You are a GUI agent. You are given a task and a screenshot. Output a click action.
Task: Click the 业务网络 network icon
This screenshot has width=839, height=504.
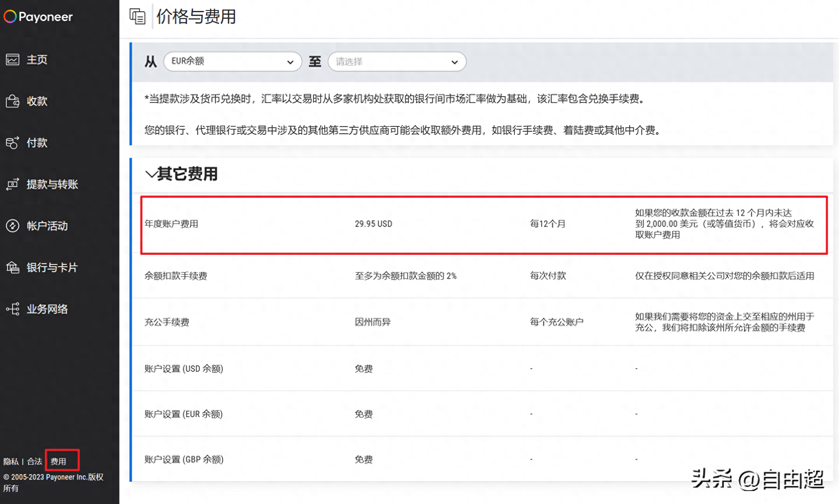[x=13, y=309]
